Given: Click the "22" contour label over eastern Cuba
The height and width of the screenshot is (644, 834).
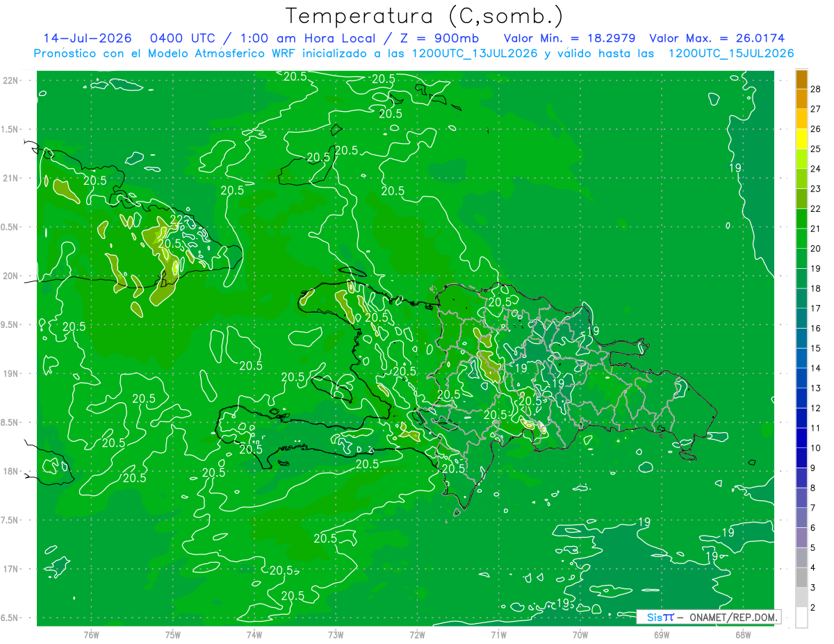Looking at the screenshot, I should 177,220.
